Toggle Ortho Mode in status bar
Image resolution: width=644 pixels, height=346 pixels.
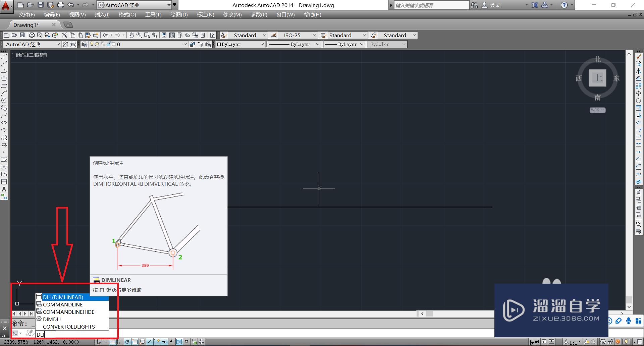120,342
